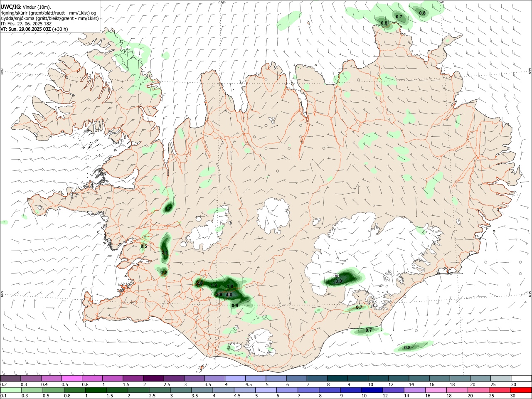
Task: Click the darkest purple 2 mm snow swatch
Action: 153,378
